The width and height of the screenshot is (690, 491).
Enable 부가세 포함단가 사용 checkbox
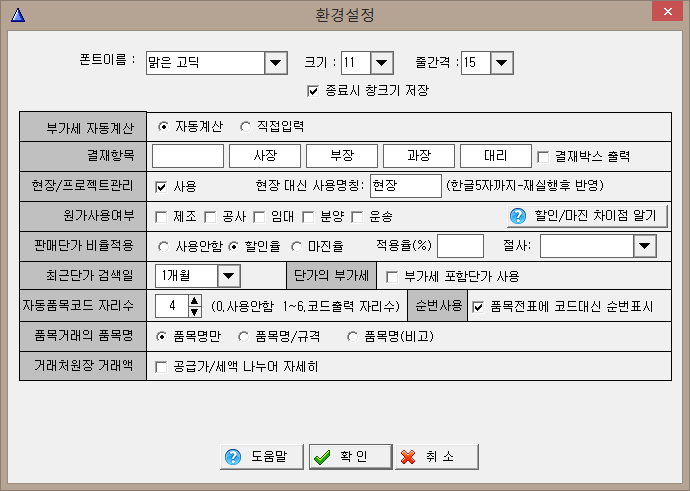[x=392, y=277]
